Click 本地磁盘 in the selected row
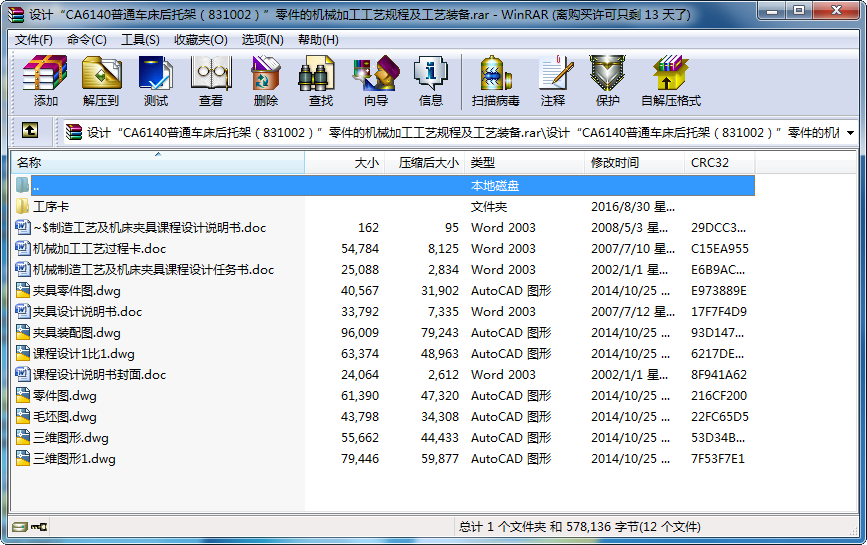 coord(495,186)
